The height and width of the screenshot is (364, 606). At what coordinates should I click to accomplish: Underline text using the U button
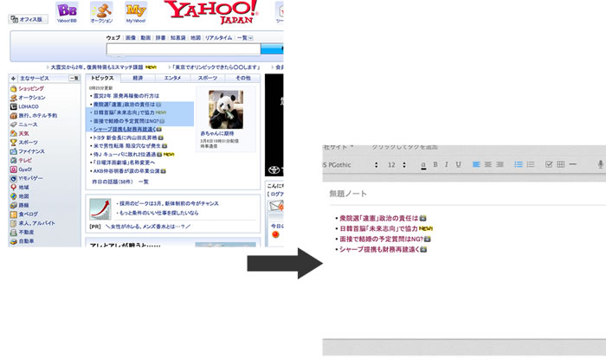(458, 164)
